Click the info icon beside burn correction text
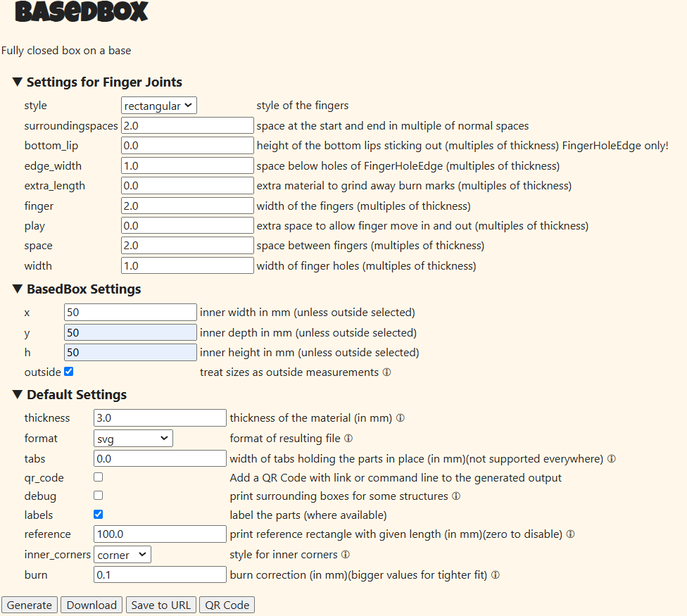 coord(496,575)
